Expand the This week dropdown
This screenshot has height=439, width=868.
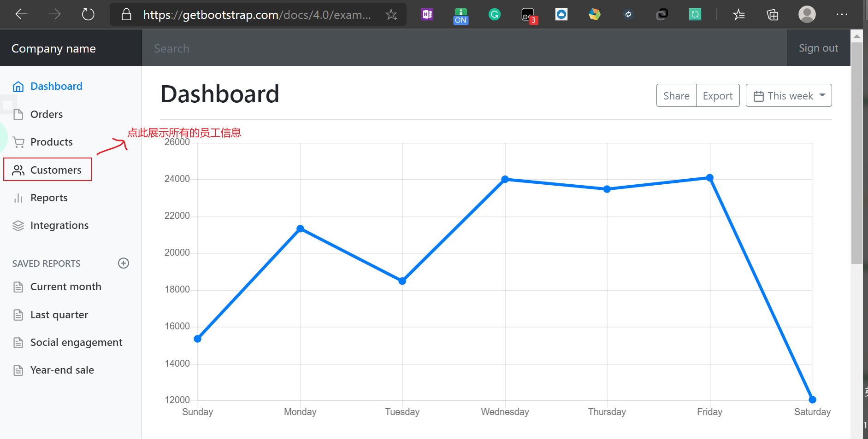789,95
